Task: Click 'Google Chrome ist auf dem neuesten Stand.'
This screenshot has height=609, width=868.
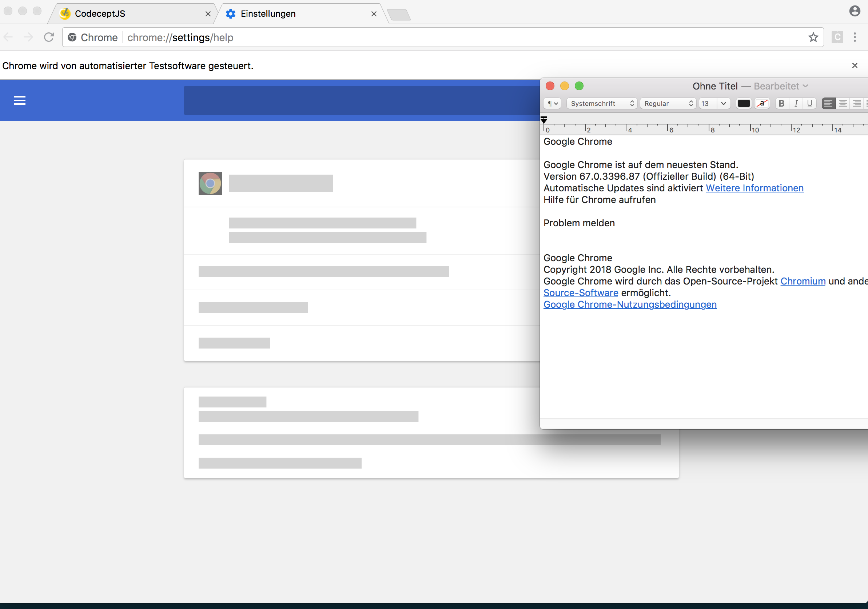Action: pyautogui.click(x=641, y=165)
